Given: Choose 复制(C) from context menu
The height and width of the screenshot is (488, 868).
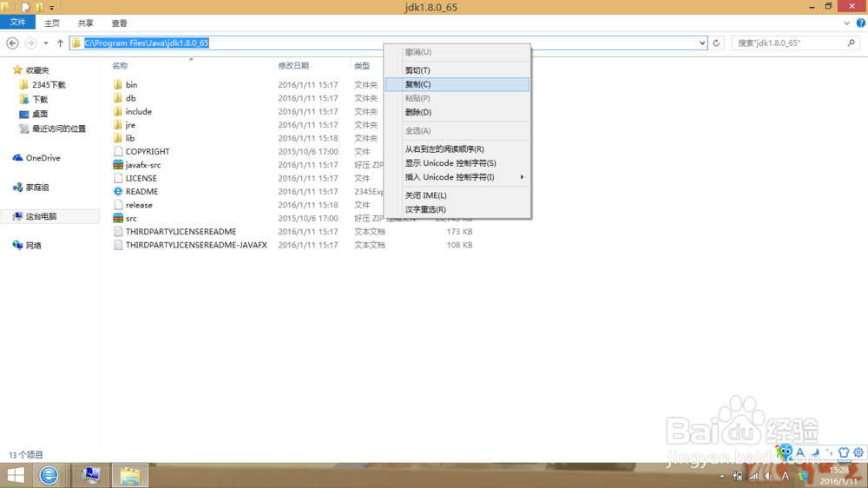Looking at the screenshot, I should point(457,84).
